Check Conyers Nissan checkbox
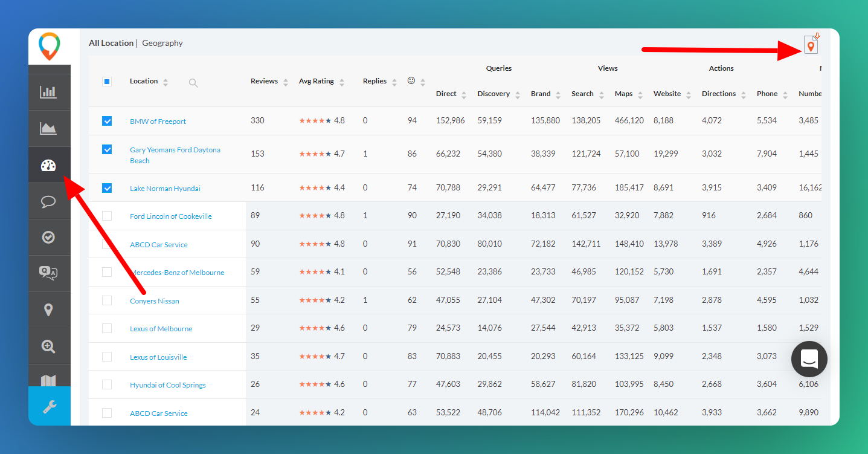 pos(107,300)
